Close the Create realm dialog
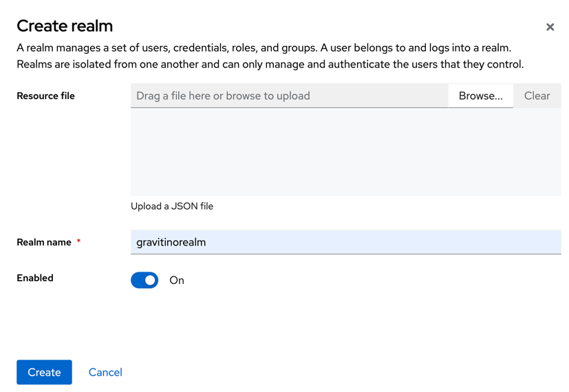The height and width of the screenshot is (392, 569). pyautogui.click(x=550, y=27)
